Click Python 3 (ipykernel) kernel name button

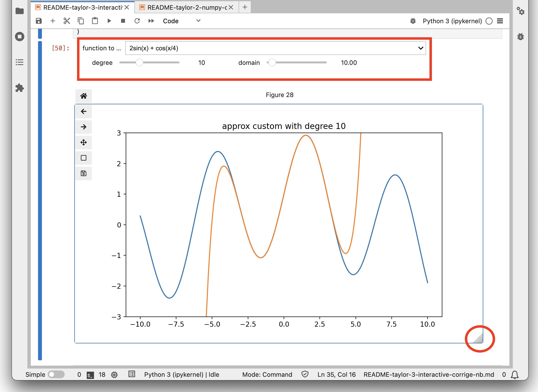pyautogui.click(x=452, y=21)
